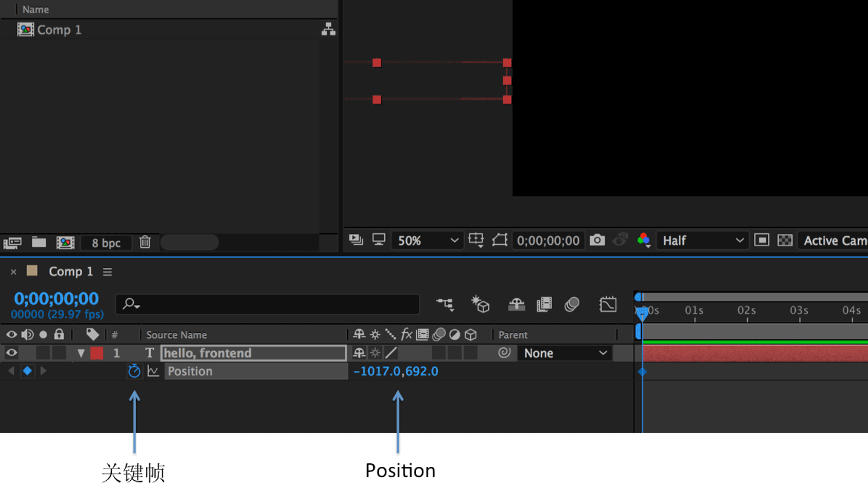Viewport: 868px width, 490px height.
Task: Hide the hello, frontend layer with eye
Action: click(x=11, y=352)
